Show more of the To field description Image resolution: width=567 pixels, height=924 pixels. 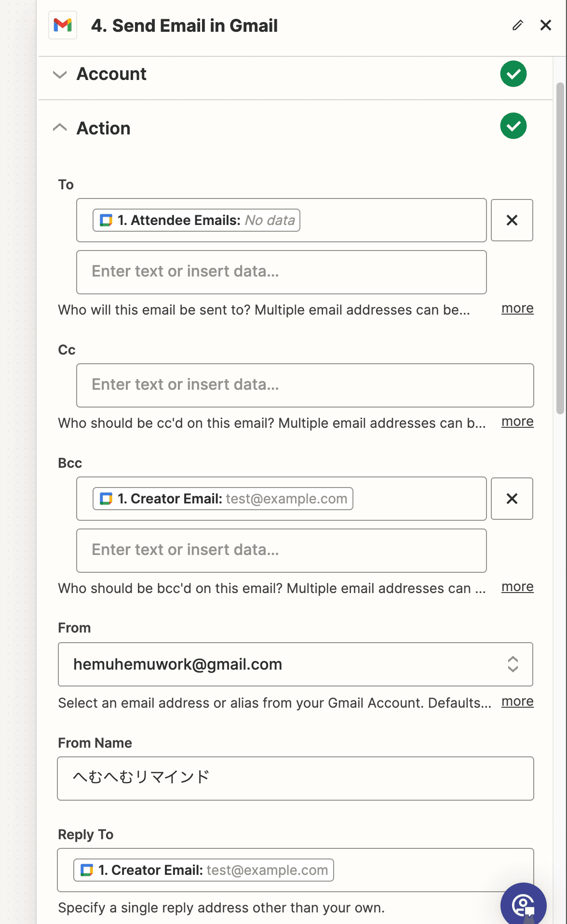pos(517,308)
